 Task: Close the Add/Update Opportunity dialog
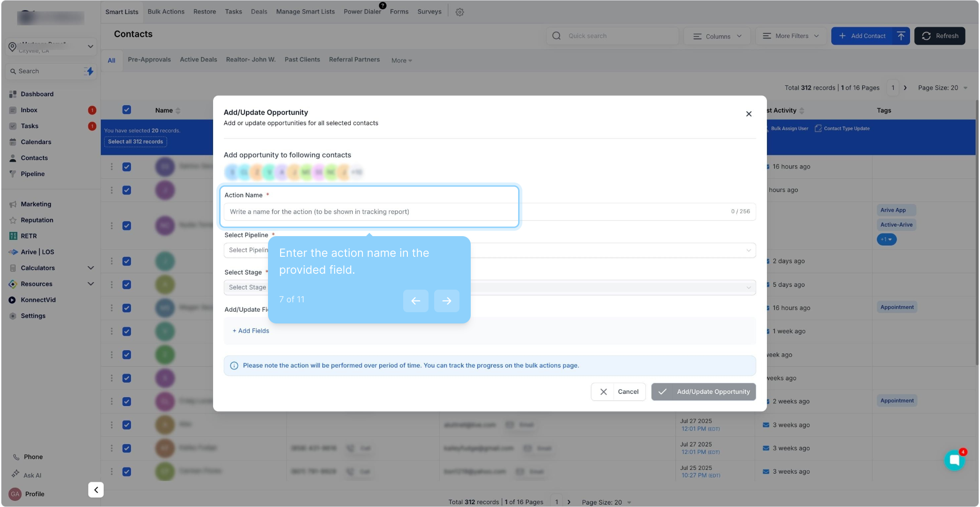point(749,114)
